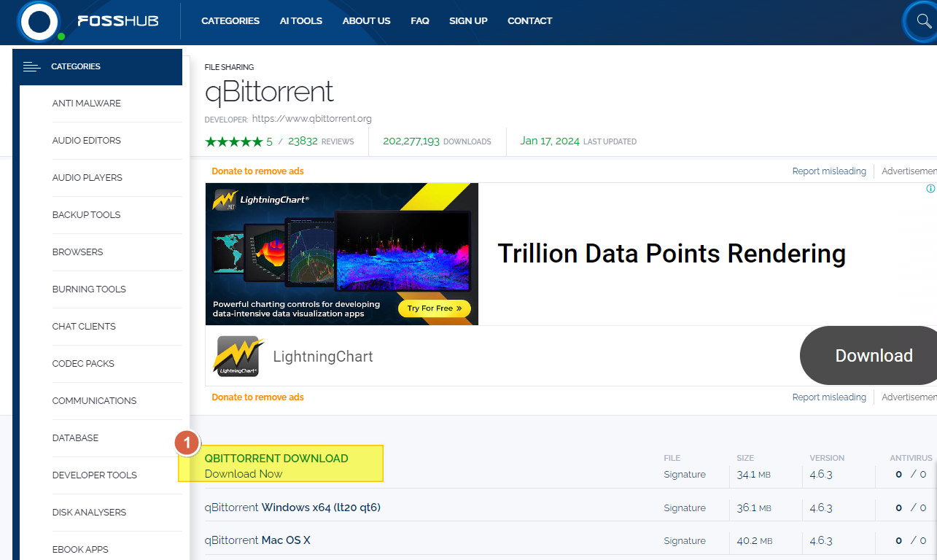Click Try For Free button in ad
The height and width of the screenshot is (560, 937).
pyautogui.click(x=435, y=308)
